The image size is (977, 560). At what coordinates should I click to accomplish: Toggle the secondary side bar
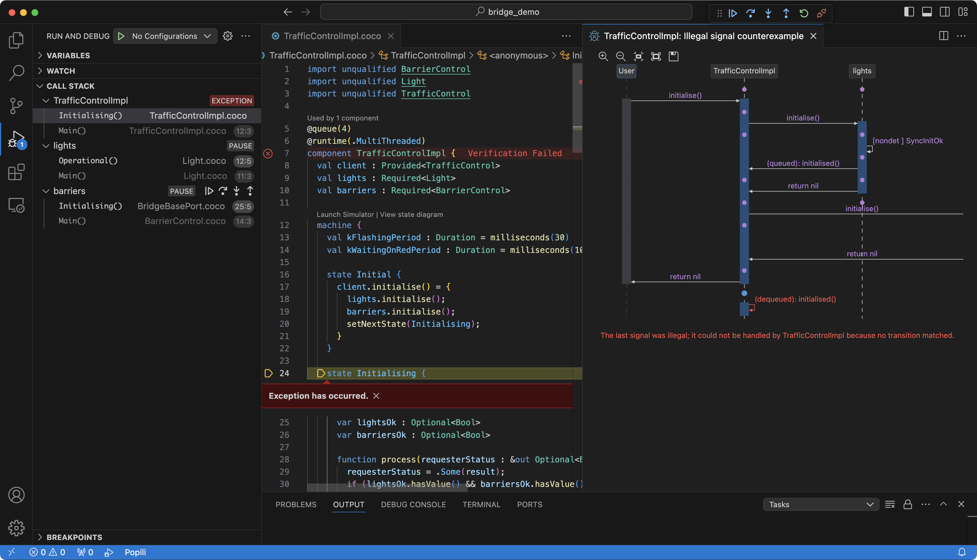click(945, 12)
